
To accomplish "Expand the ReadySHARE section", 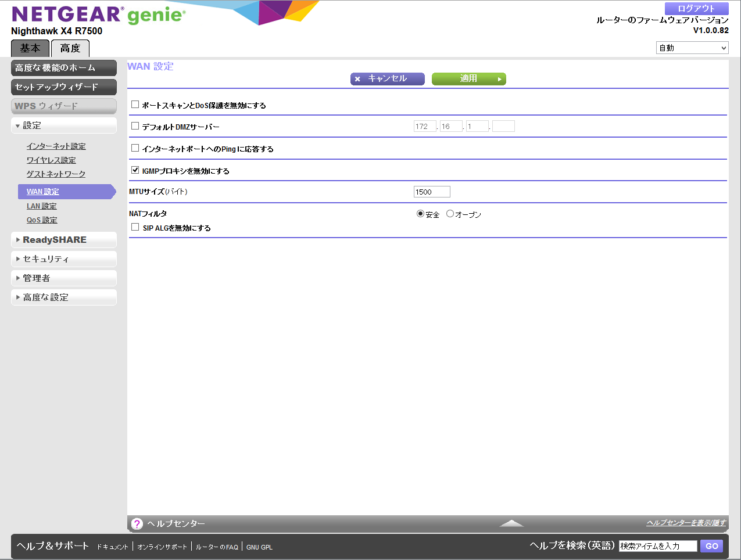I will pos(63,240).
